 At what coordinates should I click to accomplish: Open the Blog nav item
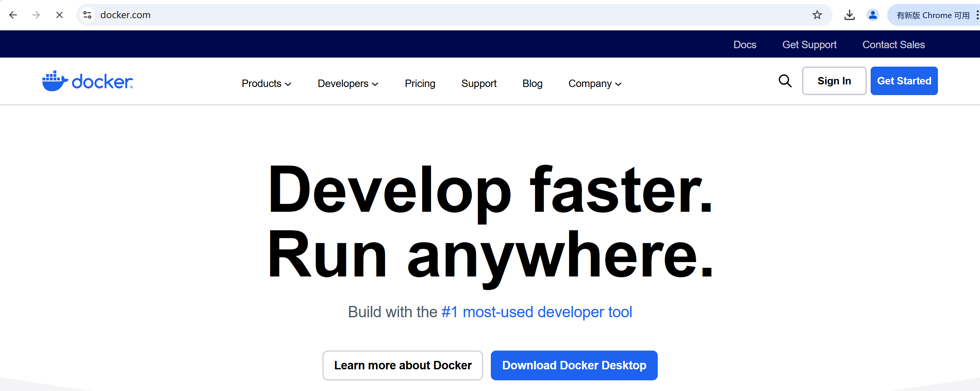[532, 83]
